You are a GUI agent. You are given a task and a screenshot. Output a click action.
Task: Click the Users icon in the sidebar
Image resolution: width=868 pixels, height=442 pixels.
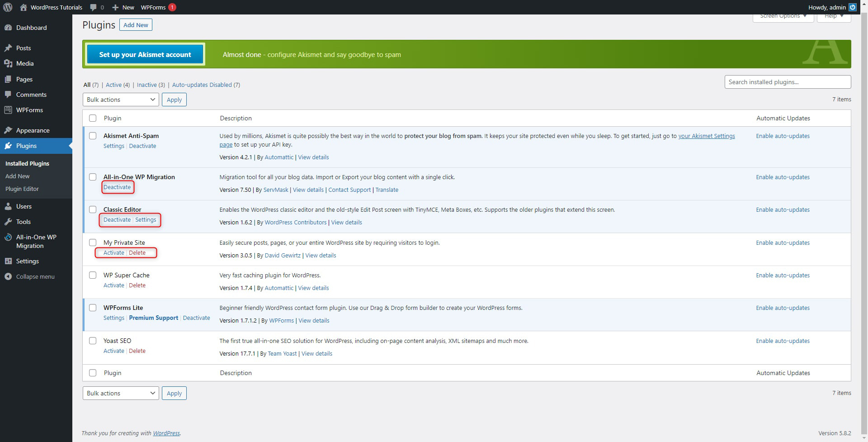click(x=8, y=206)
